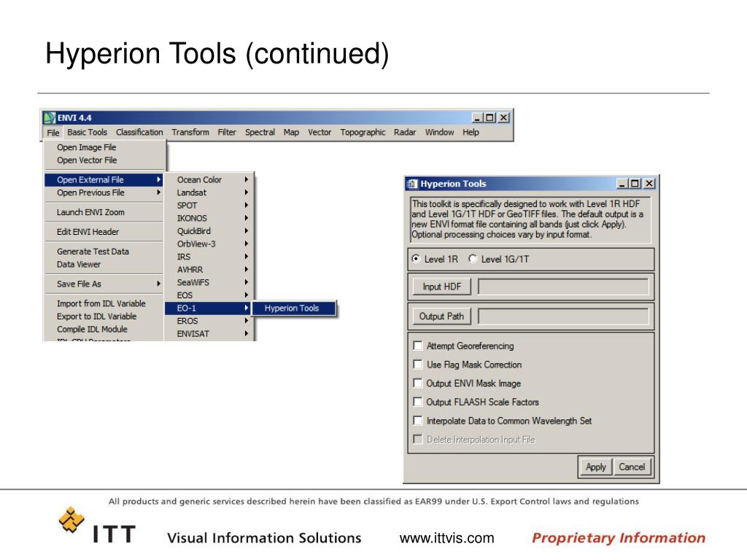Choose Edit ENVI Header

(104, 232)
